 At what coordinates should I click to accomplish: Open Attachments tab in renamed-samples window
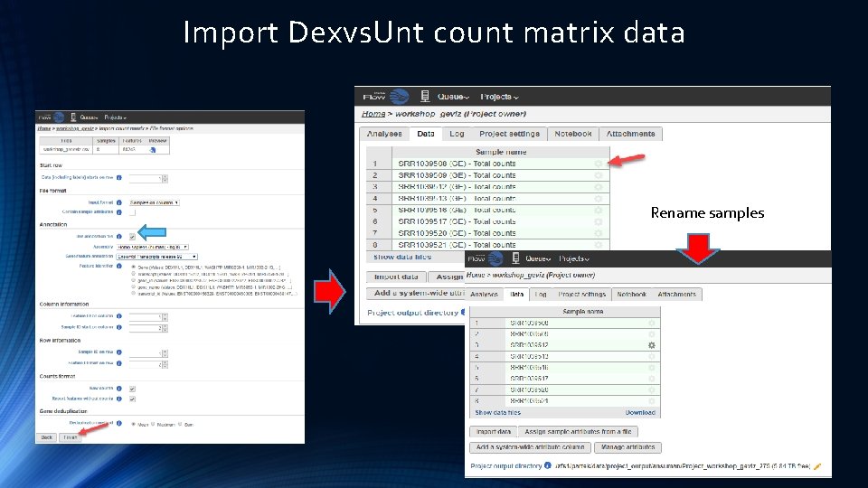point(676,295)
